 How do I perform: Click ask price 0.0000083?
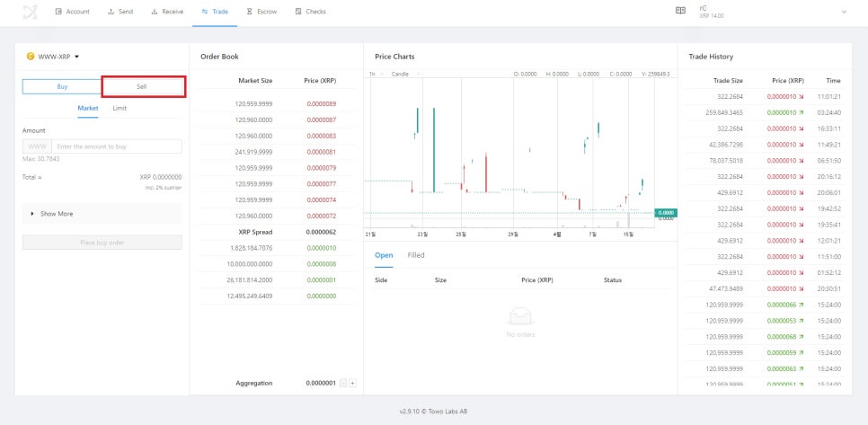click(x=322, y=137)
